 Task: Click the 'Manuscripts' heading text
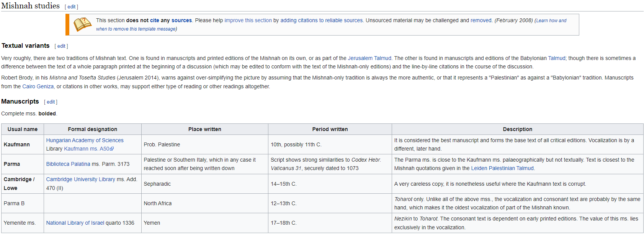pyautogui.click(x=20, y=102)
